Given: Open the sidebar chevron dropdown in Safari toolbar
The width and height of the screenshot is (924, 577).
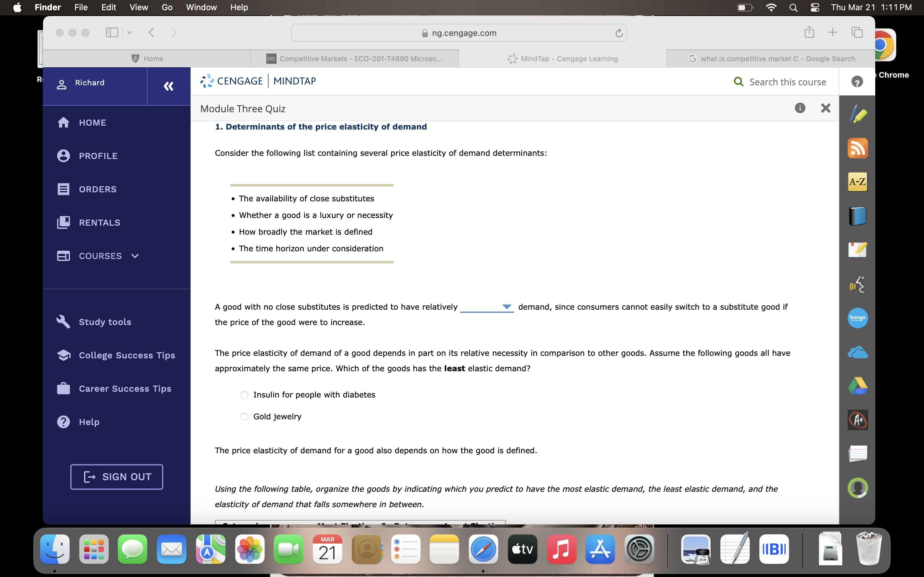Looking at the screenshot, I should point(129,32).
